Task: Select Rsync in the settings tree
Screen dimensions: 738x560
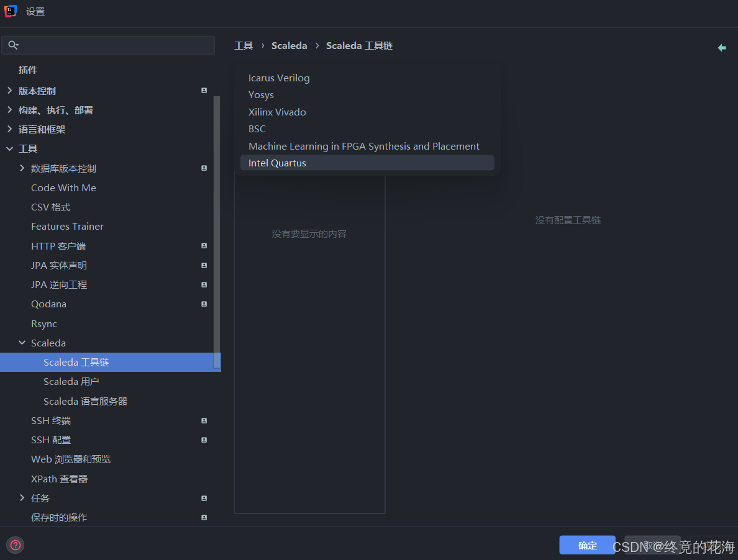Action: coord(43,323)
